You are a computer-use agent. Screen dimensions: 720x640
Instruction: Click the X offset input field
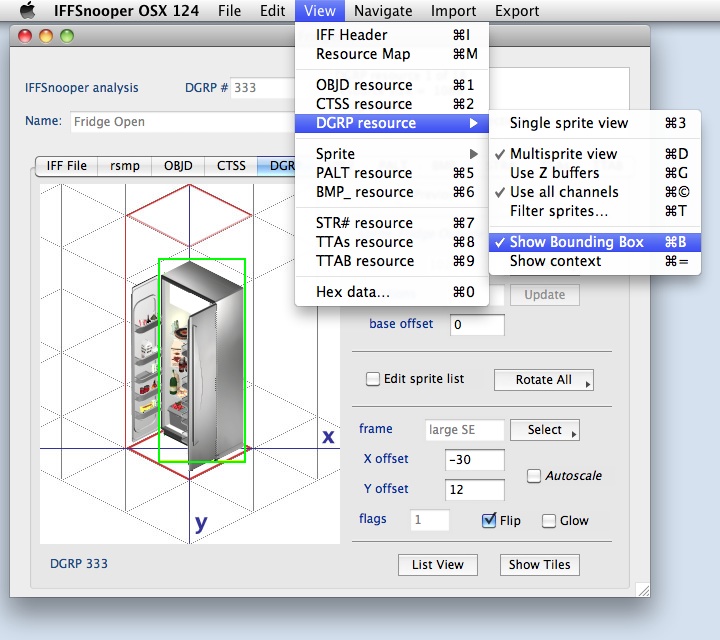(x=475, y=459)
